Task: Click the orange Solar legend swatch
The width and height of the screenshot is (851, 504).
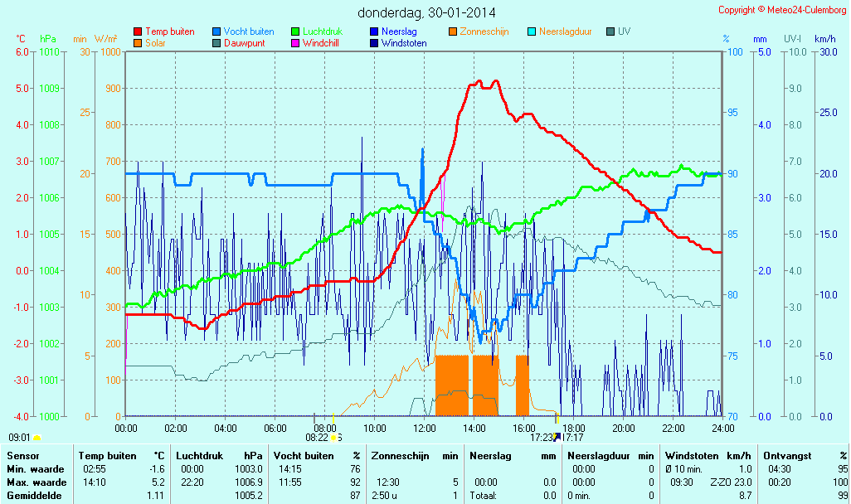Action: pos(138,43)
